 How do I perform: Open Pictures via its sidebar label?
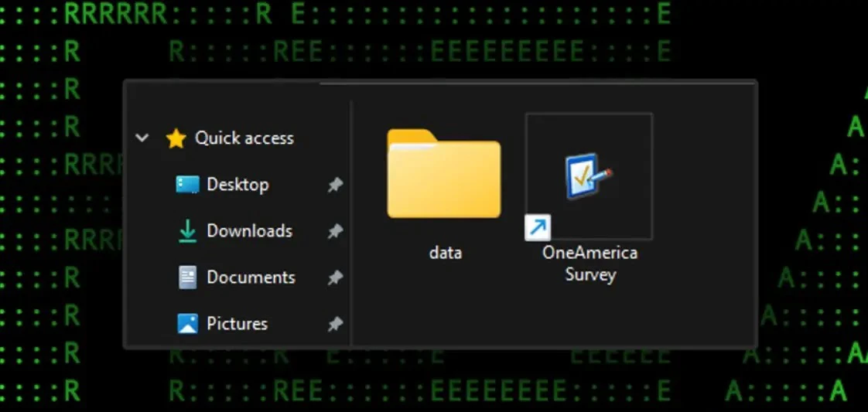pos(237,324)
